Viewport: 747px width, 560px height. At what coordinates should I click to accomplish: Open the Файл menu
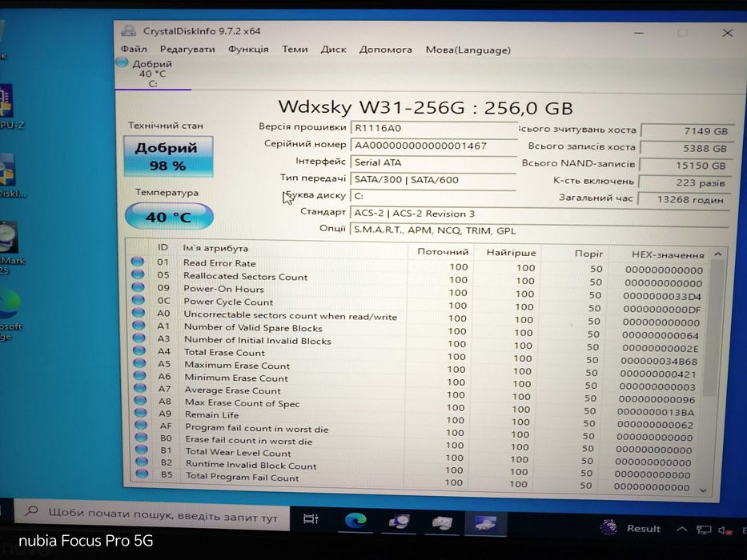click(134, 49)
